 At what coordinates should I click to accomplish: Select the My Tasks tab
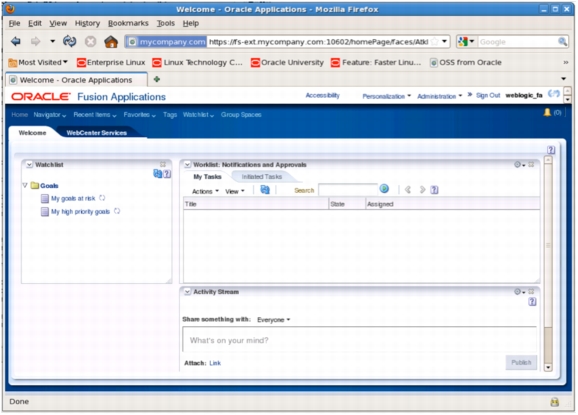click(207, 177)
